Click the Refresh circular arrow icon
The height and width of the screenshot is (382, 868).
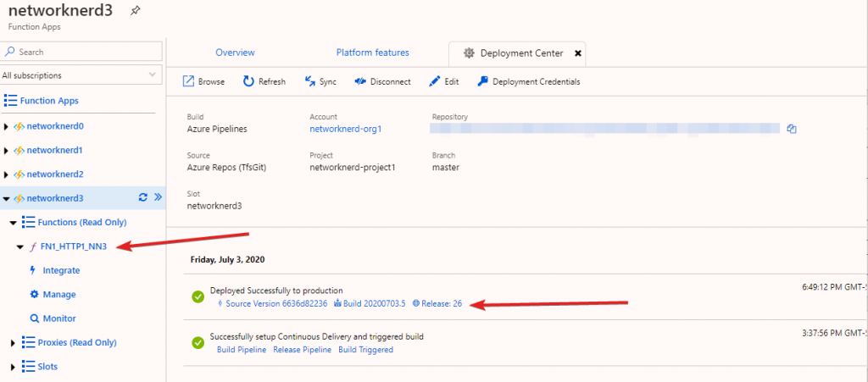click(x=248, y=81)
